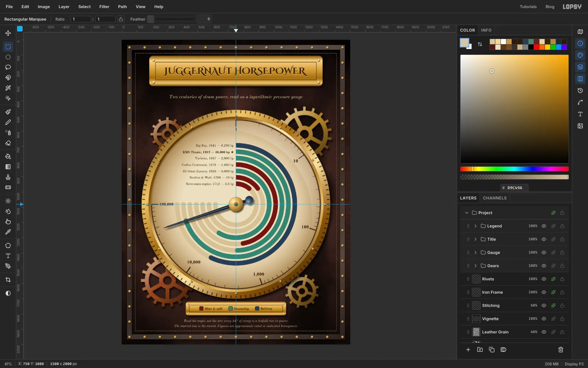588x368 pixels.
Task: Expand the Title group
Action: (x=476, y=239)
